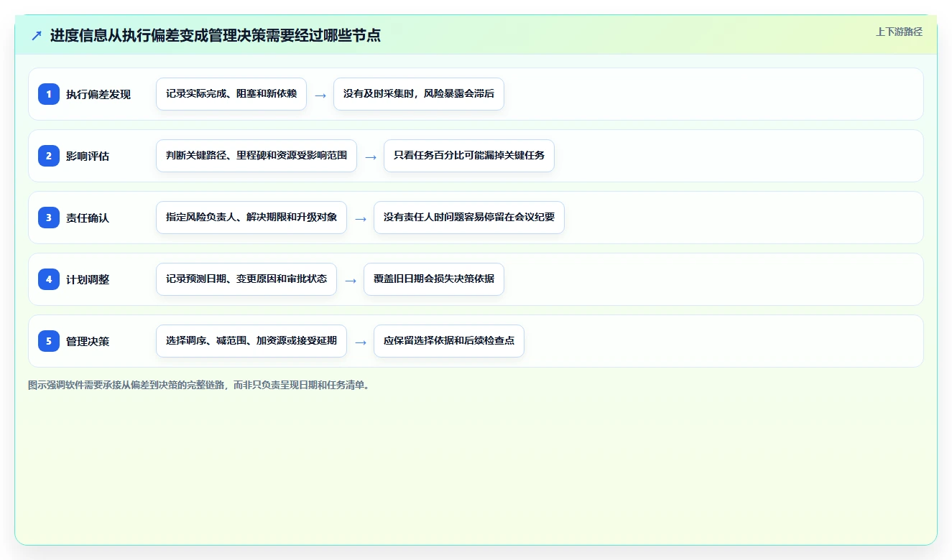Click the title 进度信息从执行偏差变成管理决策需要经过哪些节点

[215, 35]
